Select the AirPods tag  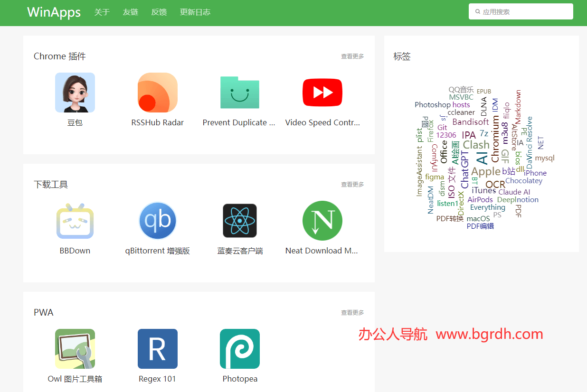(x=480, y=200)
